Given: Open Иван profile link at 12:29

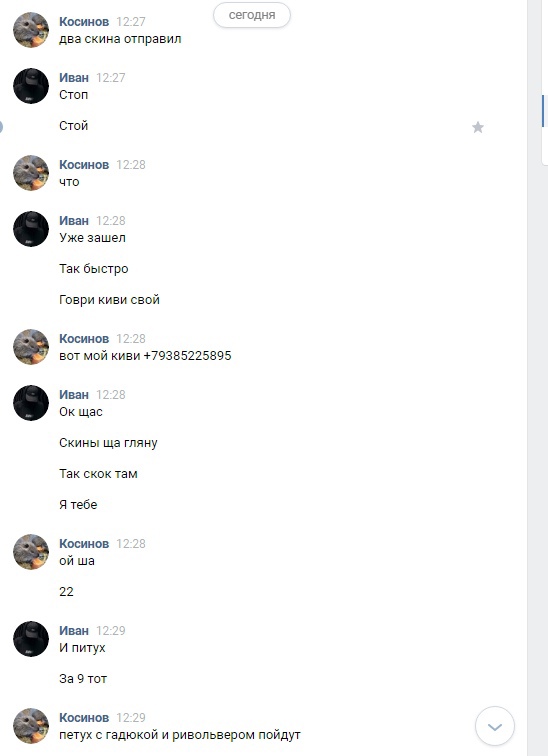Looking at the screenshot, I should click(x=74, y=631).
